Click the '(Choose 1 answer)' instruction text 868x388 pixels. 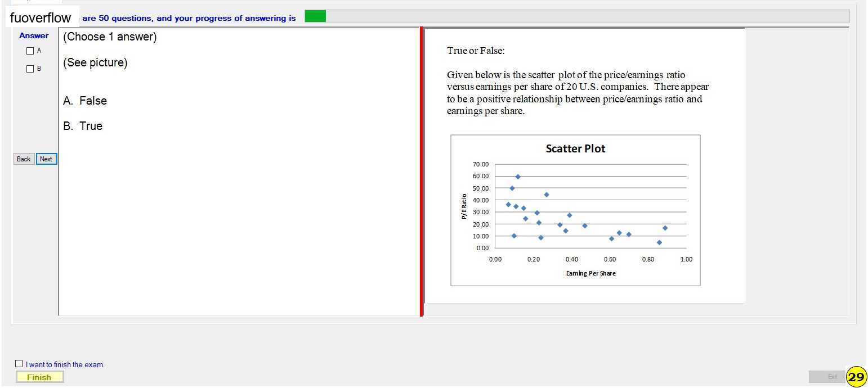(x=110, y=37)
